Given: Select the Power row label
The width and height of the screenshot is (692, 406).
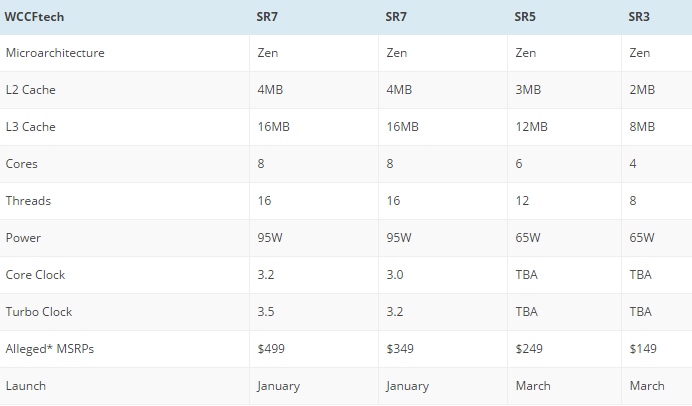Looking at the screenshot, I should (23, 238).
